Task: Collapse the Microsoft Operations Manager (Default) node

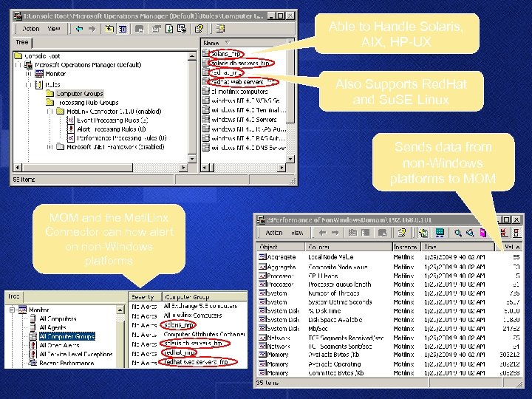Action: [18, 65]
